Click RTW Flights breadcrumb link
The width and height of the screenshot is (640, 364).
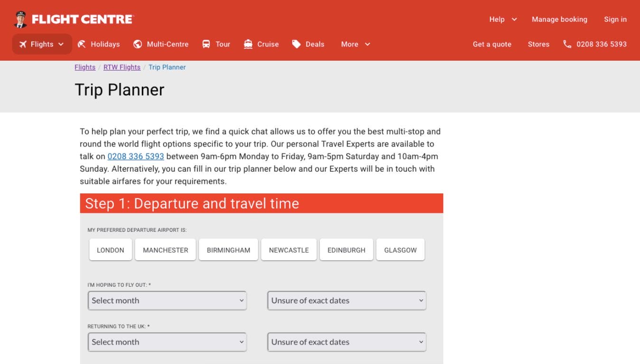pos(122,67)
